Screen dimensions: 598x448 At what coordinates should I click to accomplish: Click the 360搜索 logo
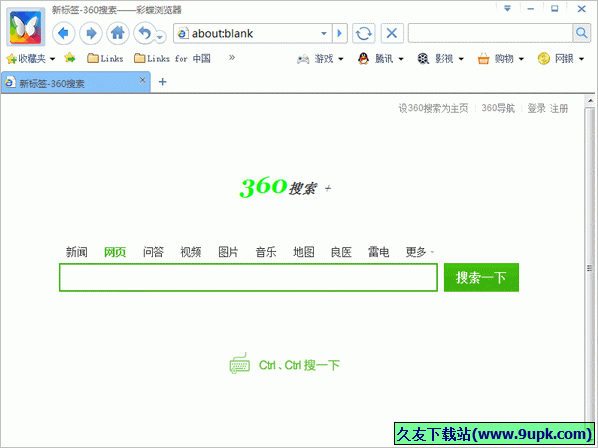click(285, 187)
